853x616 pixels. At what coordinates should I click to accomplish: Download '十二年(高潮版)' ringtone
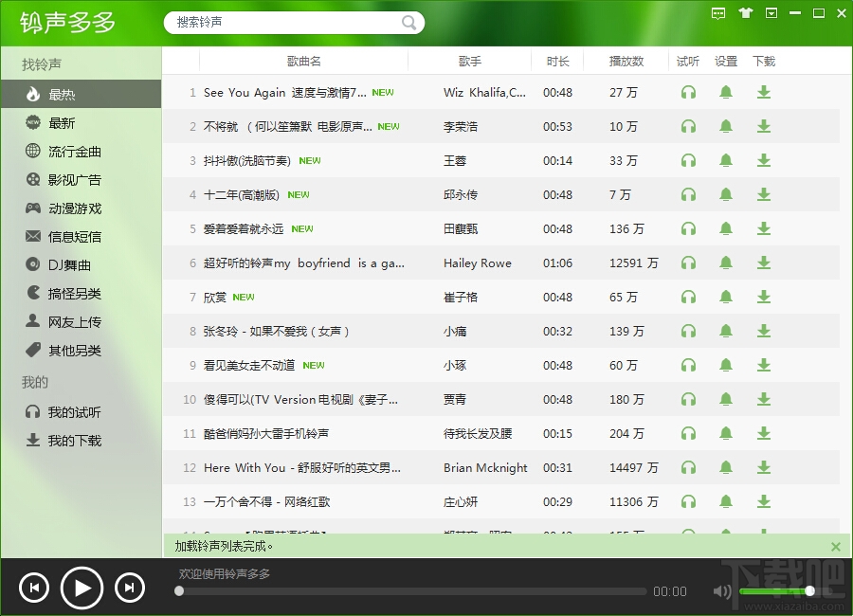(x=764, y=195)
